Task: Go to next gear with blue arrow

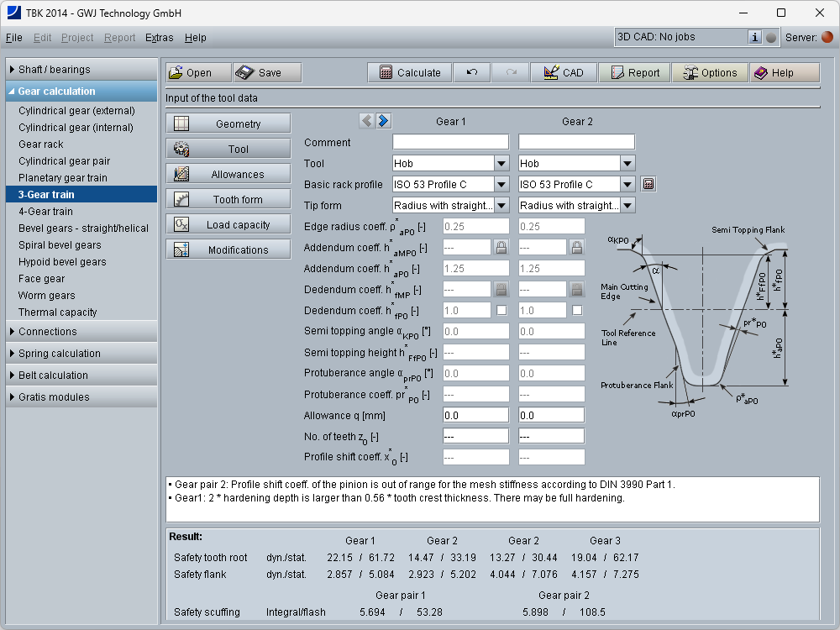Action: [383, 121]
